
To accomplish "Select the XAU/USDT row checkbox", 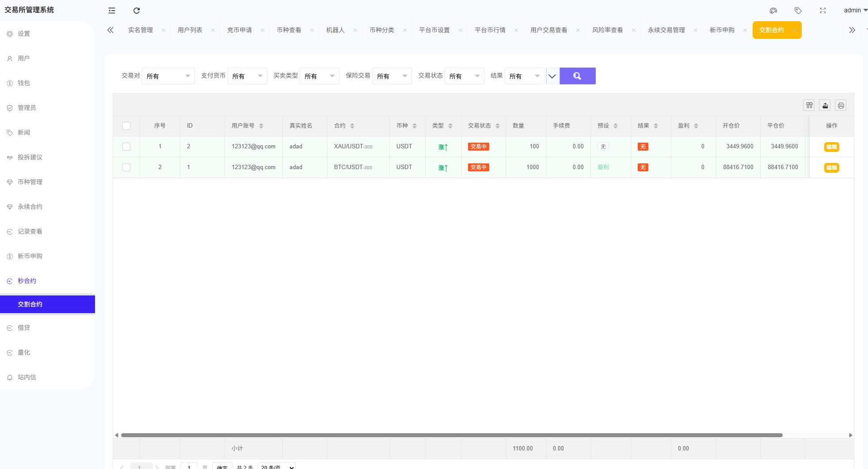I will coord(126,147).
